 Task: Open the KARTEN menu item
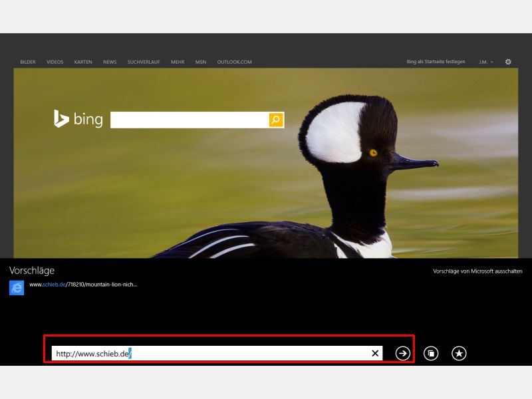pos(83,62)
